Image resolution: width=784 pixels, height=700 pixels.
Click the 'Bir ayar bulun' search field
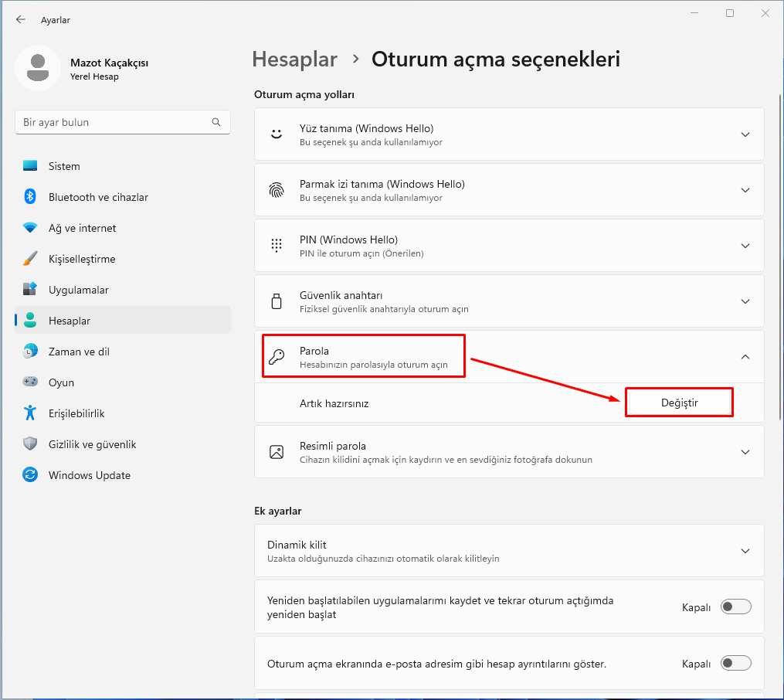112,122
